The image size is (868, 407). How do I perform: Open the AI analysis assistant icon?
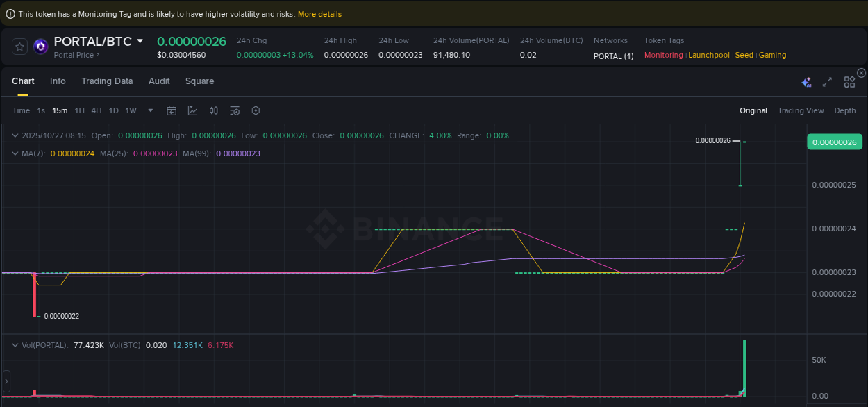click(x=806, y=82)
